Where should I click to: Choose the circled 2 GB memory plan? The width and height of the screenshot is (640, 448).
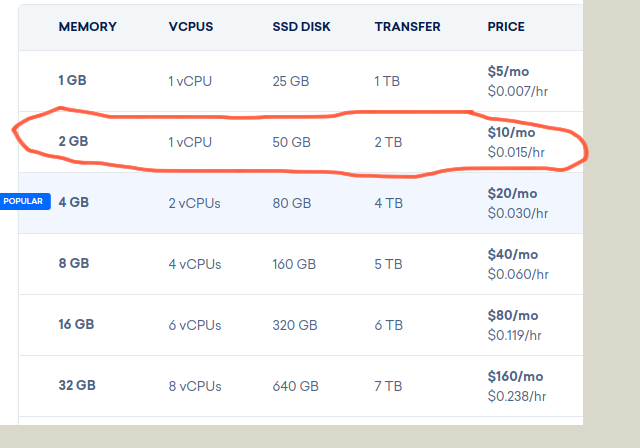tap(74, 142)
